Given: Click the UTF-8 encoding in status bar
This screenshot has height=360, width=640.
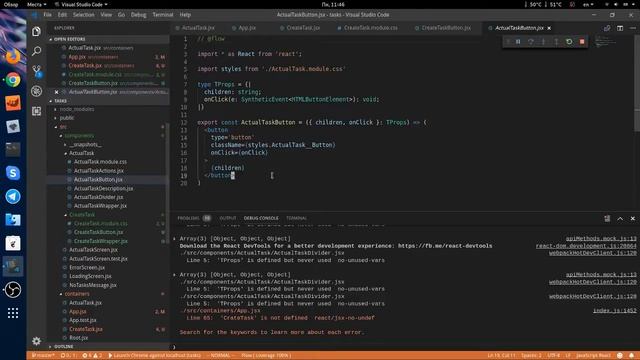Looking at the screenshot, I should coord(553,356).
